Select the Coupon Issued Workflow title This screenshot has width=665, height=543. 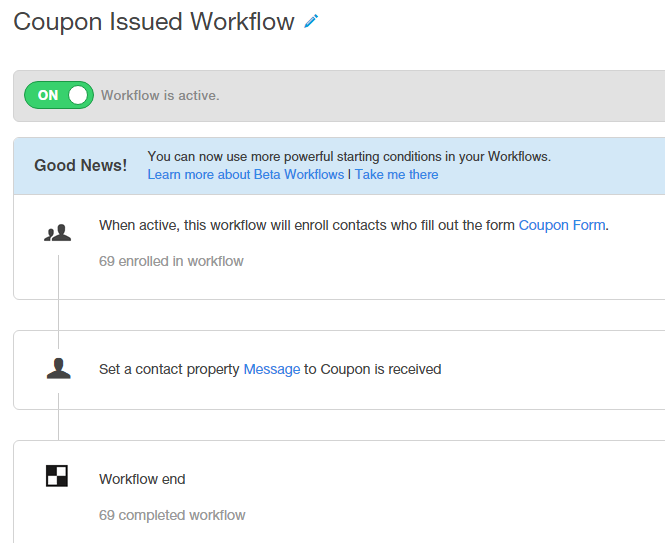154,22
